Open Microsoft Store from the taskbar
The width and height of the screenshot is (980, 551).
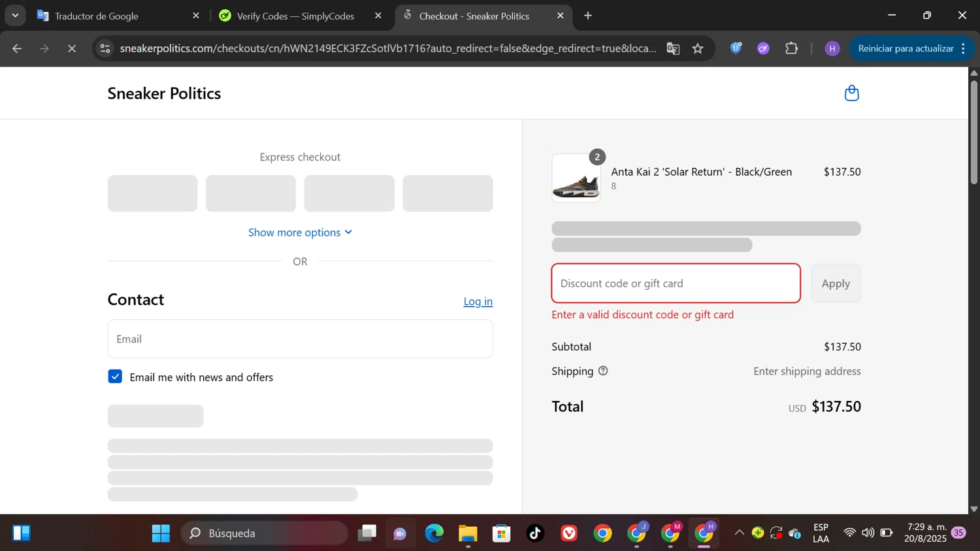pos(502,533)
